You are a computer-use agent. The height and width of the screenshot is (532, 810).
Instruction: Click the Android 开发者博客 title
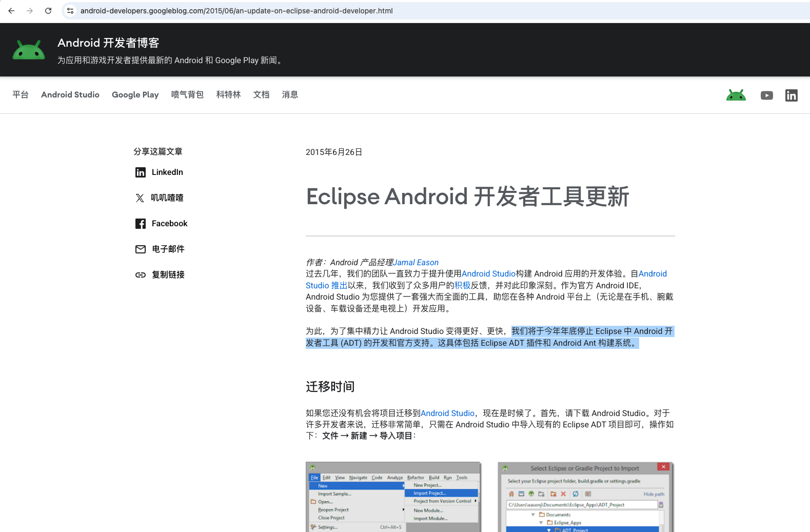tap(108, 43)
